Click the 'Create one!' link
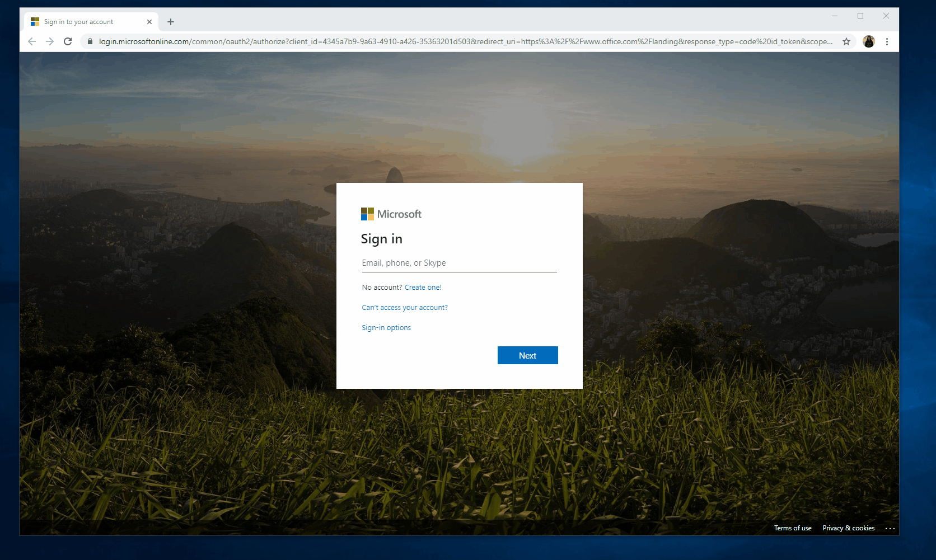 (x=423, y=288)
